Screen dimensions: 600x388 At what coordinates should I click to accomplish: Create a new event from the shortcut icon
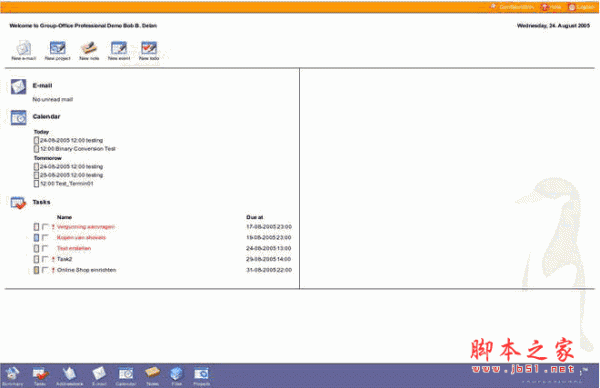pyautogui.click(x=119, y=50)
